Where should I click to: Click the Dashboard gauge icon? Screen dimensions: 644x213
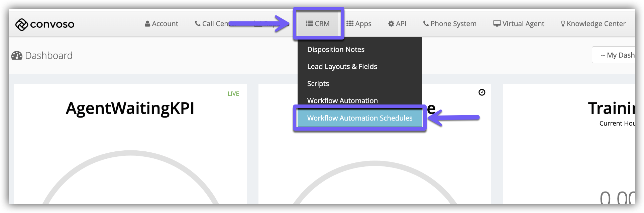point(17,56)
